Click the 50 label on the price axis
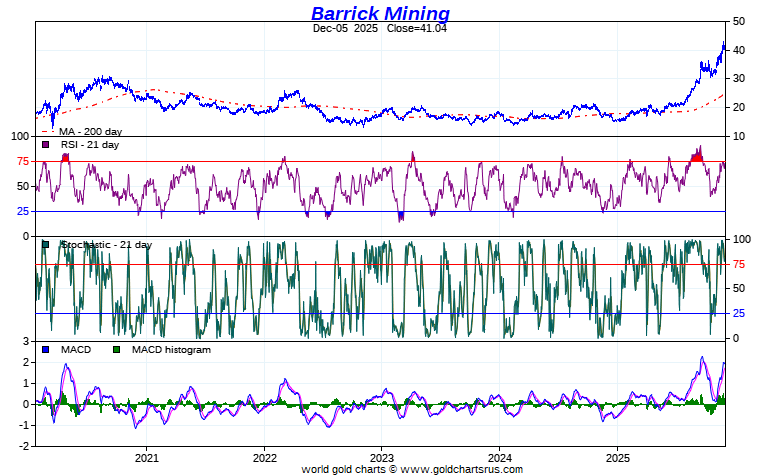The image size is (760, 475). pyautogui.click(x=738, y=21)
